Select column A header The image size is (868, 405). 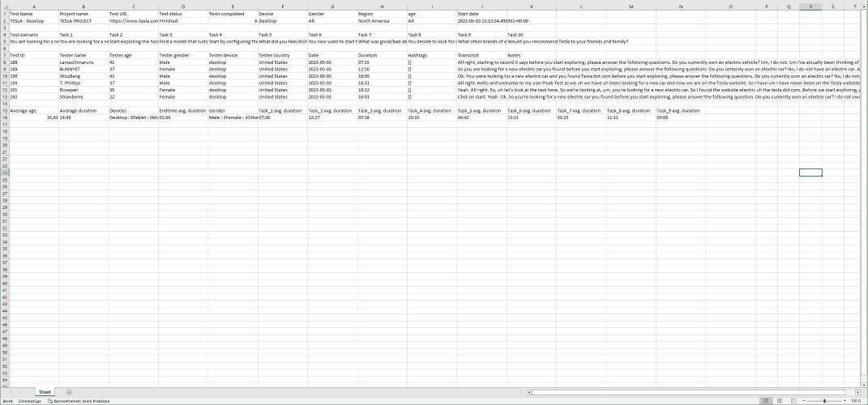(34, 6)
